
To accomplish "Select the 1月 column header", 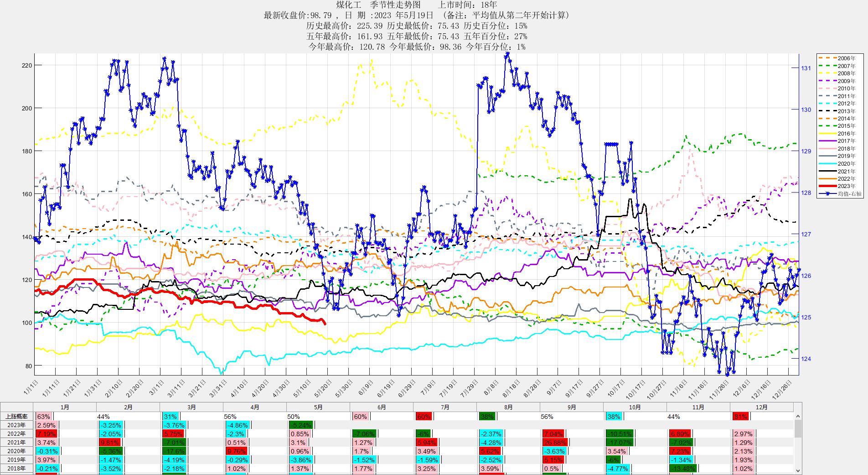I will tap(65, 407).
